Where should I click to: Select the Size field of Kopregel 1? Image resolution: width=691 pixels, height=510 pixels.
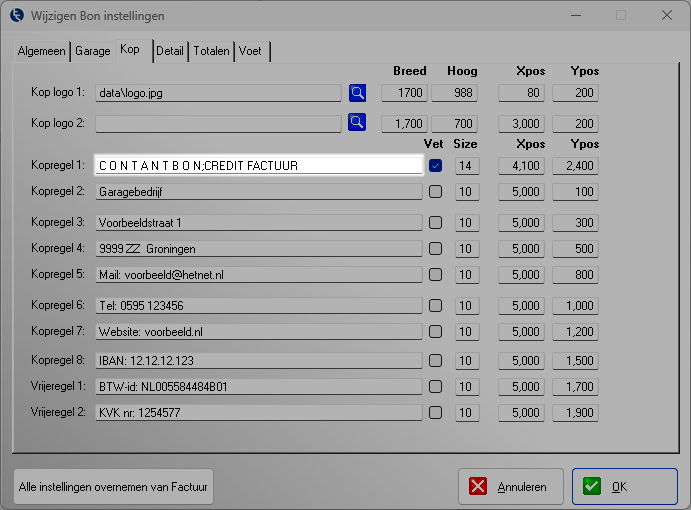coord(465,166)
